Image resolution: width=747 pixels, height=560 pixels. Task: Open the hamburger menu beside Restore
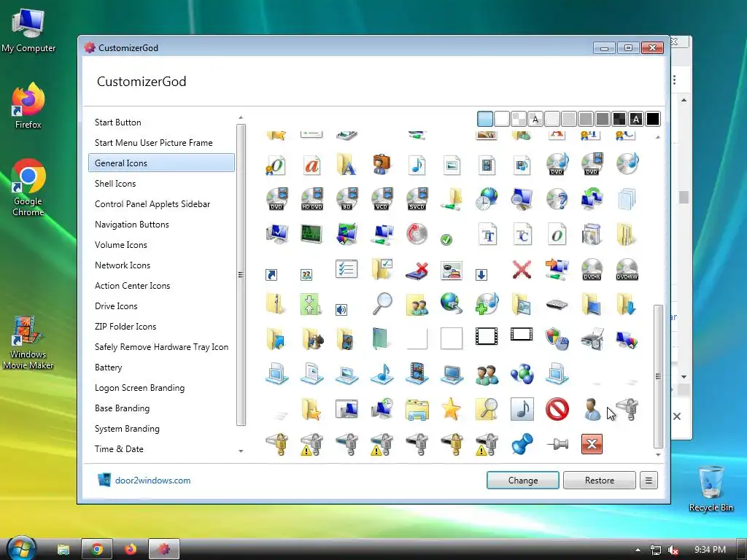pos(649,480)
